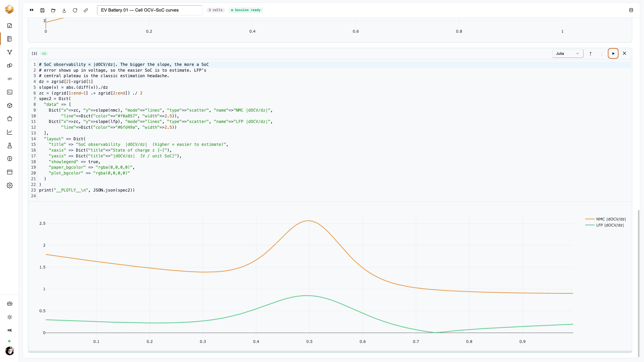
Task: Open the database icon at top right
Action: (x=631, y=10)
